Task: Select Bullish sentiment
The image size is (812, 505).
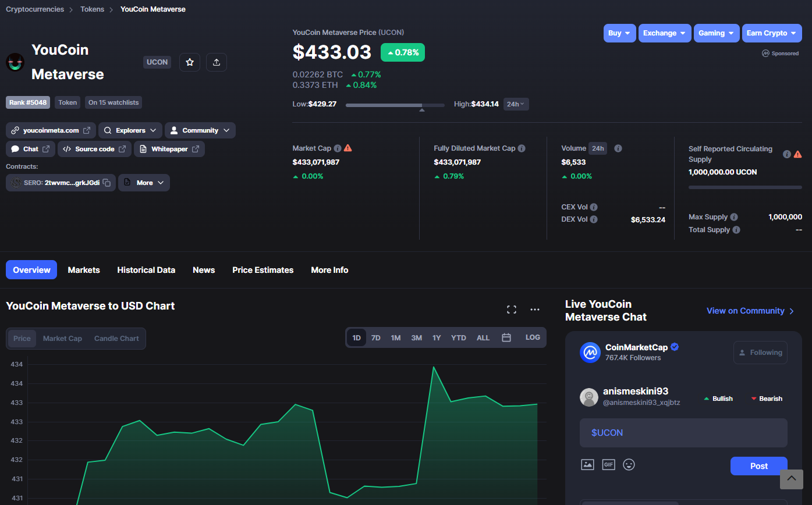Action: click(718, 399)
